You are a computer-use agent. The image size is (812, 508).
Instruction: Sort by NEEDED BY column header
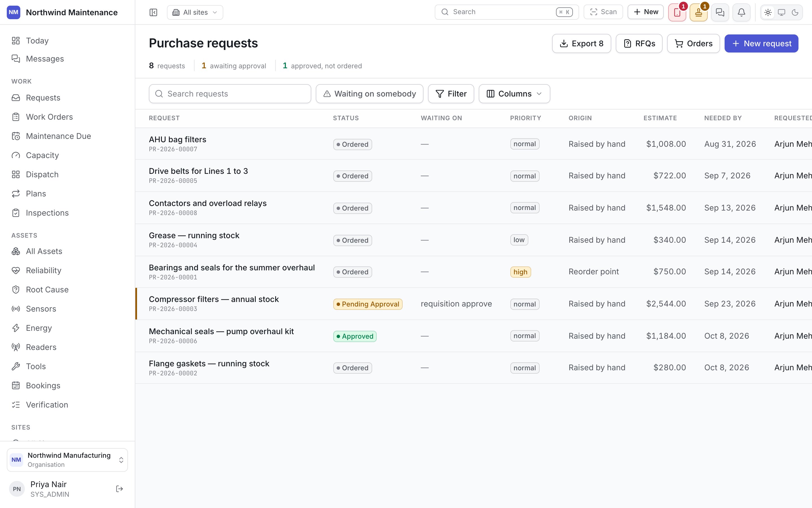tap(723, 118)
